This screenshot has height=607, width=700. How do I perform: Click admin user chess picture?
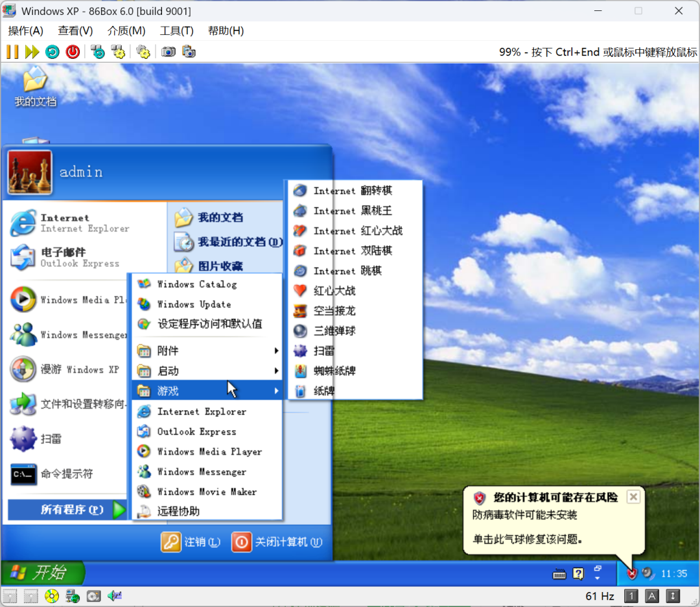click(x=29, y=172)
